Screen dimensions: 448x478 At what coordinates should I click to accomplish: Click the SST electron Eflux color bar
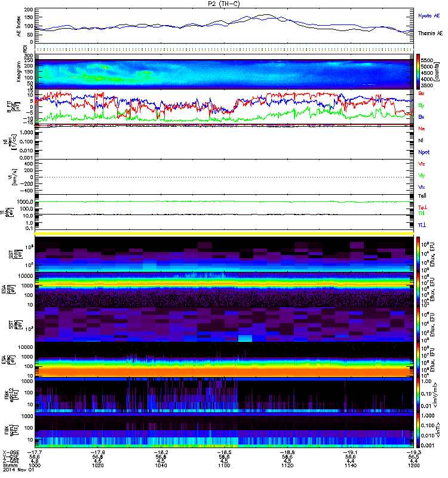coord(418,324)
